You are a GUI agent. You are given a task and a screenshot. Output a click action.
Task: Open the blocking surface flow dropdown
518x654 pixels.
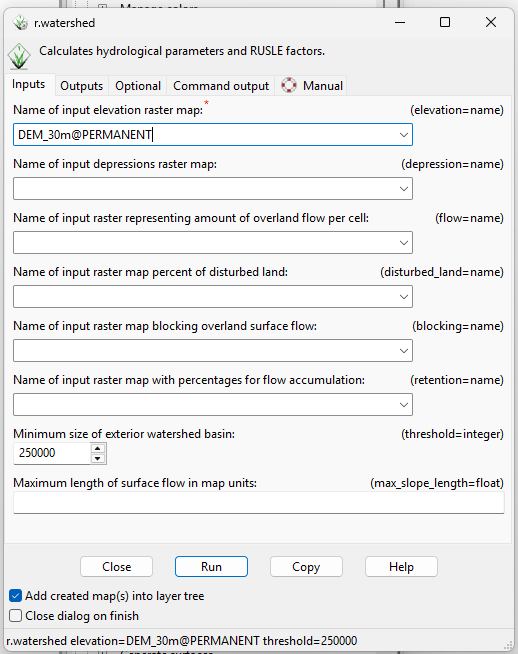pyautogui.click(x=403, y=351)
